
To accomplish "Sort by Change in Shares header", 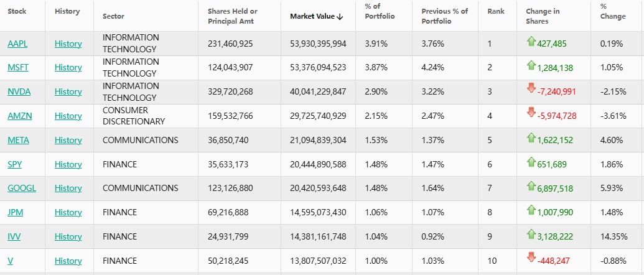I will point(543,16).
